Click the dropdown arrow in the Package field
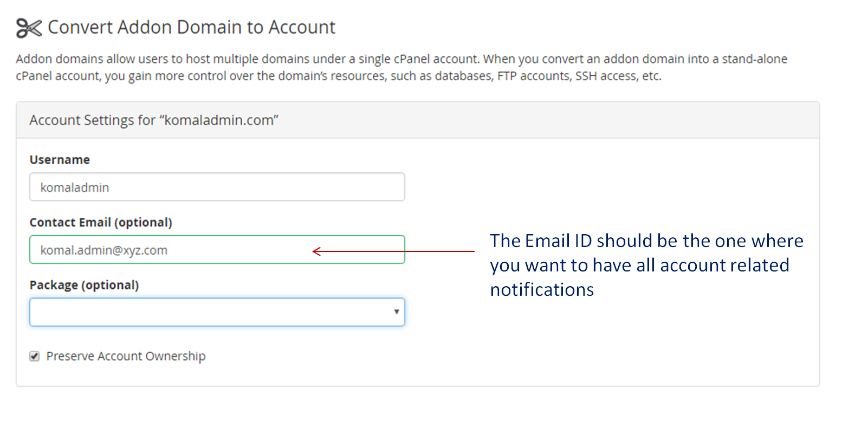868x421 pixels. pos(397,312)
